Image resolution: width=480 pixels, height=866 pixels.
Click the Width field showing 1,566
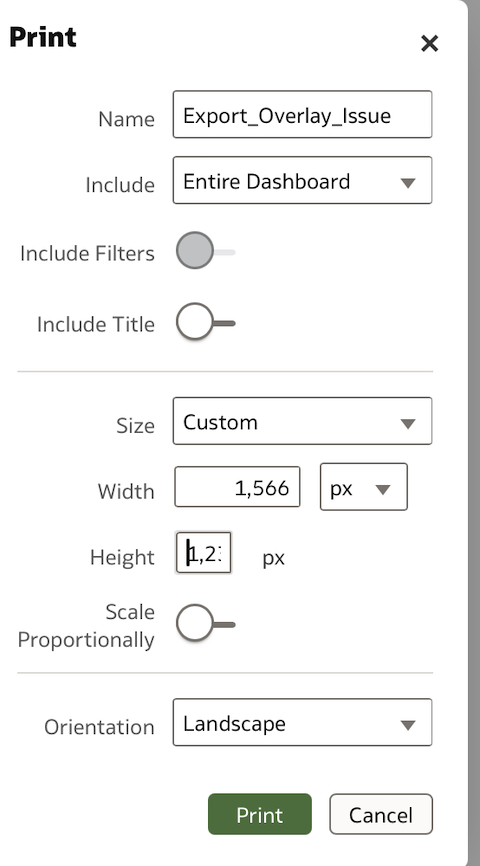tap(238, 487)
